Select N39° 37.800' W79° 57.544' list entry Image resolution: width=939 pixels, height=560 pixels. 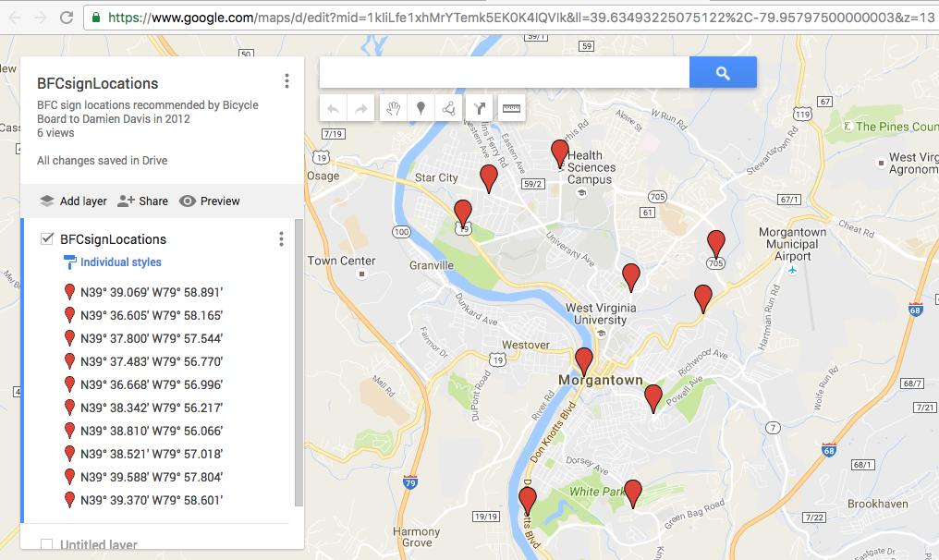[x=151, y=338]
